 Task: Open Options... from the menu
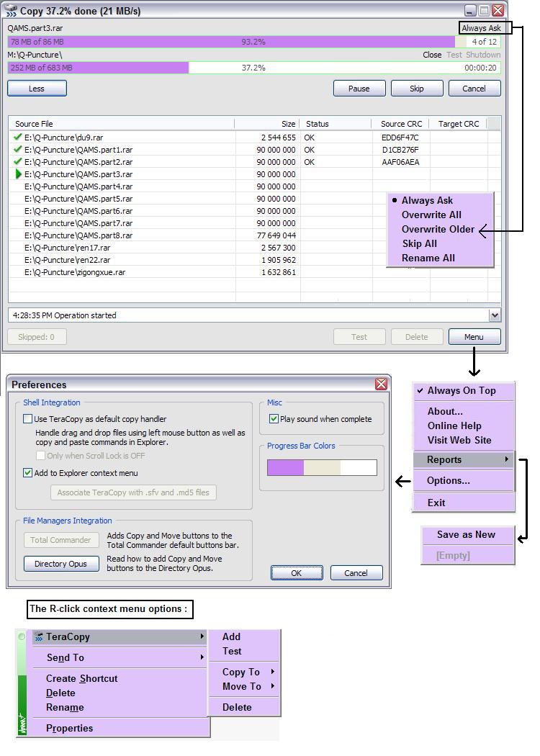point(448,480)
